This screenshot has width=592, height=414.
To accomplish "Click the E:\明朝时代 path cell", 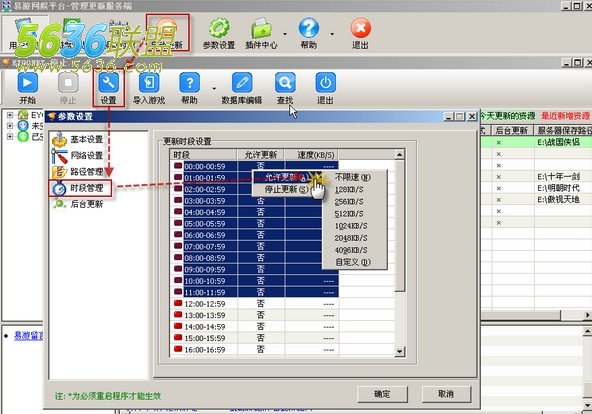I will [x=563, y=188].
